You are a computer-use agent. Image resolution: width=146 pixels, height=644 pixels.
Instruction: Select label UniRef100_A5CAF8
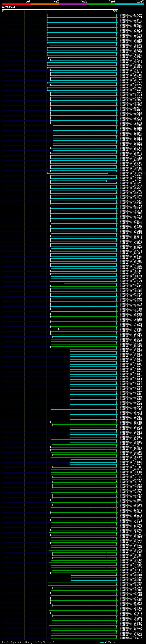pos(131,32)
